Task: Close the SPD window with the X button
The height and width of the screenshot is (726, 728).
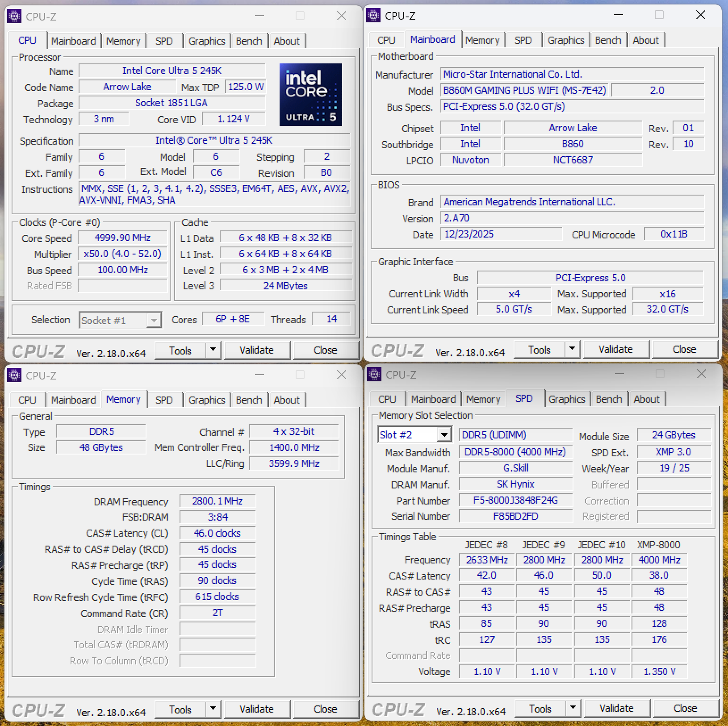Action: point(701,374)
